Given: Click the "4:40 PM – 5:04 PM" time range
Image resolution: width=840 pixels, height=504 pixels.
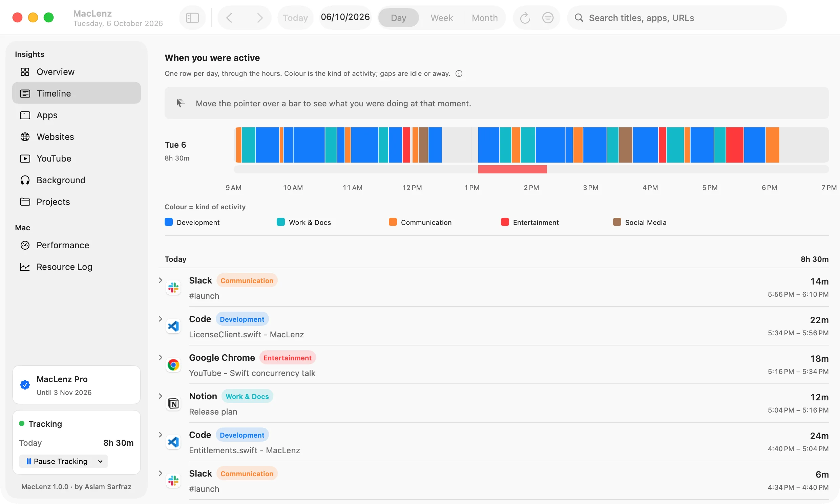Looking at the screenshot, I should point(798,449).
